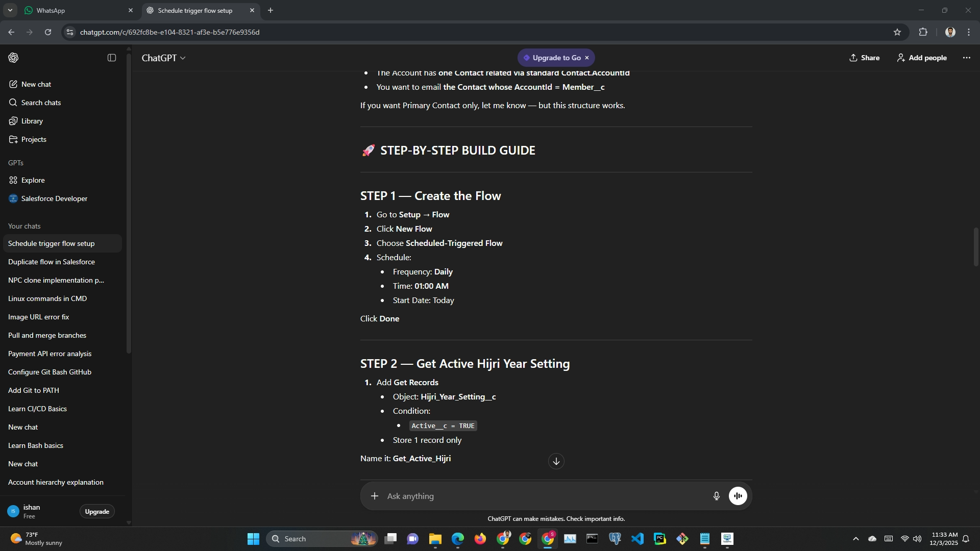Click the ChatGPT logo icon in sidebar
Screen dimensions: 980x551
click(13, 58)
